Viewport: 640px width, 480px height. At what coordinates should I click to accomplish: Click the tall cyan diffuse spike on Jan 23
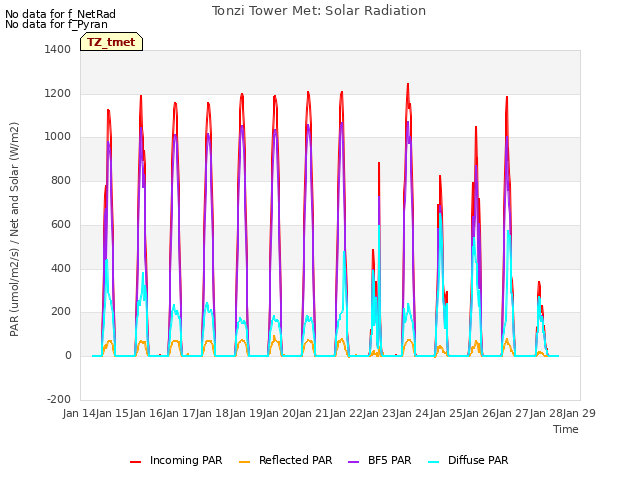tap(379, 226)
